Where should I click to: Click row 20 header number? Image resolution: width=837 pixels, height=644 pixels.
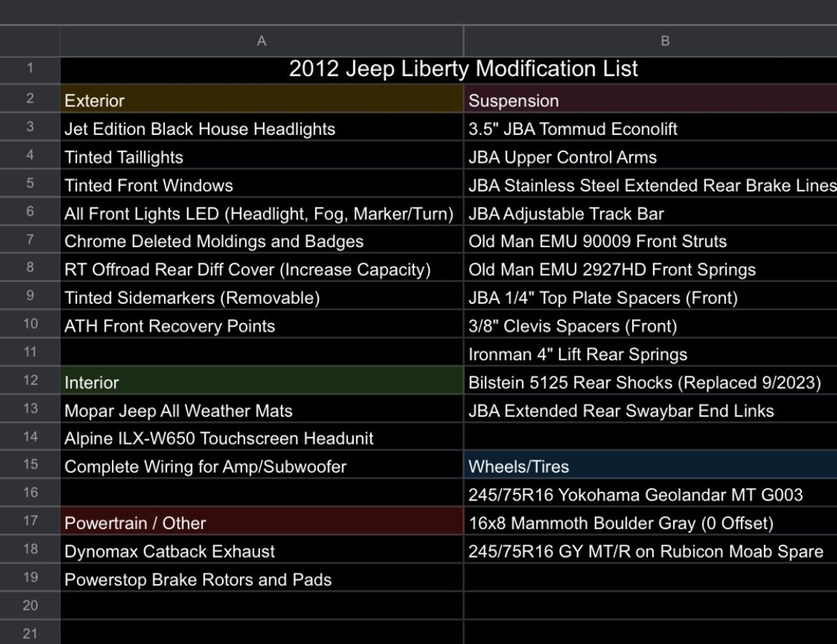(30, 606)
